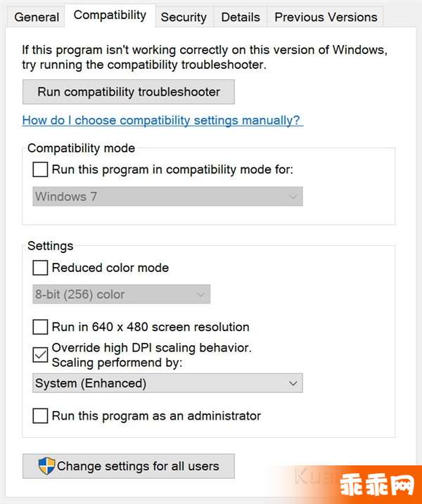Screen dimensions: 422x504
Task: Open the System (Enhanced) scaling dropdown
Action: point(167,383)
